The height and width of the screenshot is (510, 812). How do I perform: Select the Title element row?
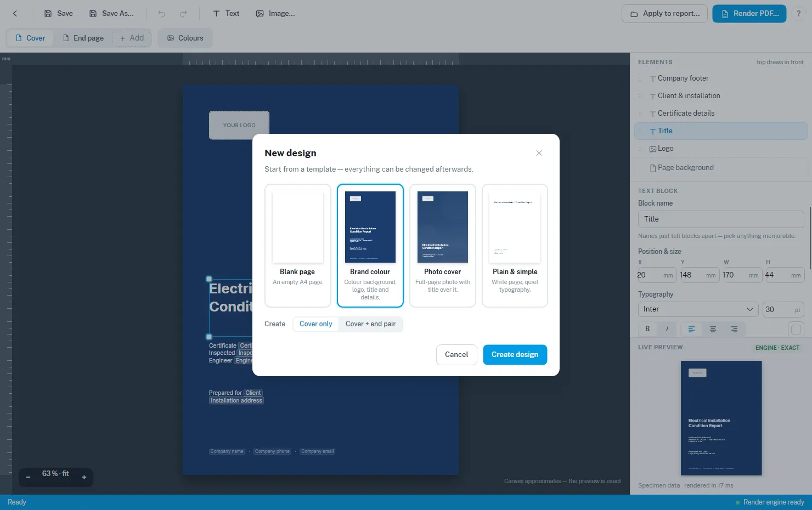(x=721, y=131)
